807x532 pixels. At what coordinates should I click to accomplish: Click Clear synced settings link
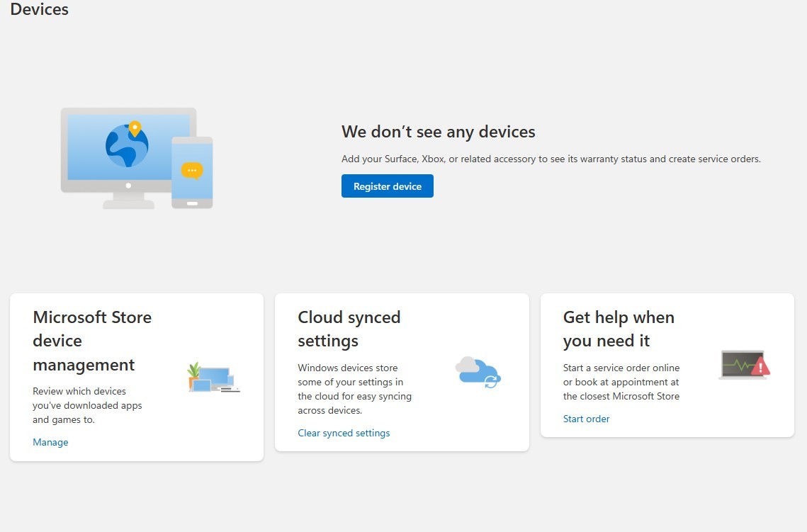(344, 433)
